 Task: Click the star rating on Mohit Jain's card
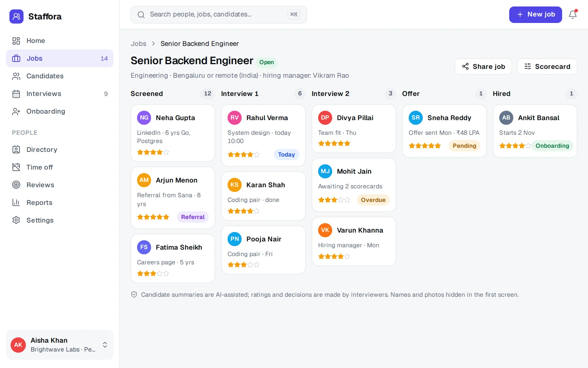334,200
